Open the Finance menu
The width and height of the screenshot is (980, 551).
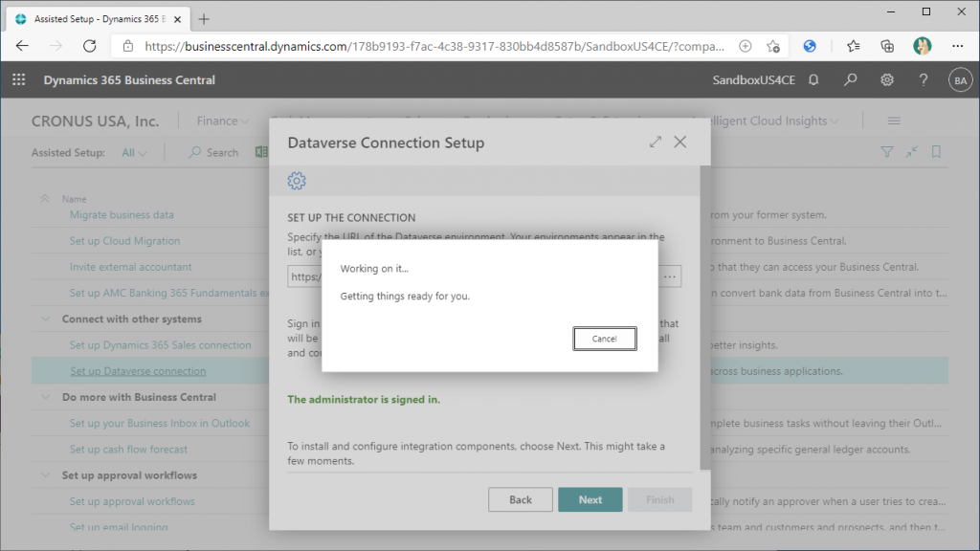click(x=223, y=121)
